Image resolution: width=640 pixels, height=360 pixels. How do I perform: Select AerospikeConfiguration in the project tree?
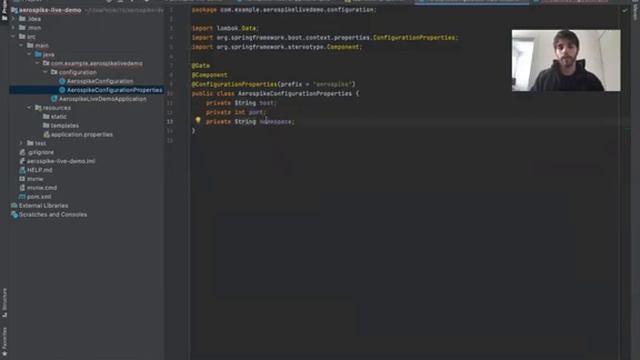[x=100, y=81]
